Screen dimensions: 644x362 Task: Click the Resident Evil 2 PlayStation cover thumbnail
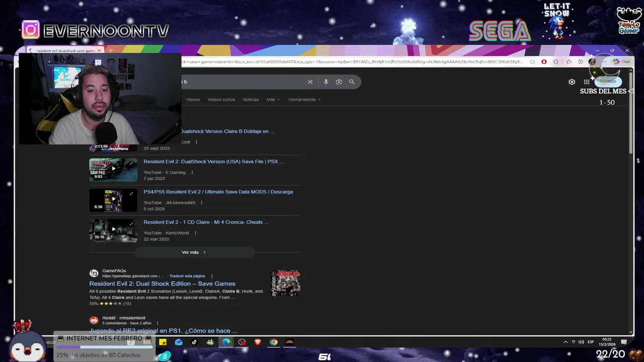(285, 283)
